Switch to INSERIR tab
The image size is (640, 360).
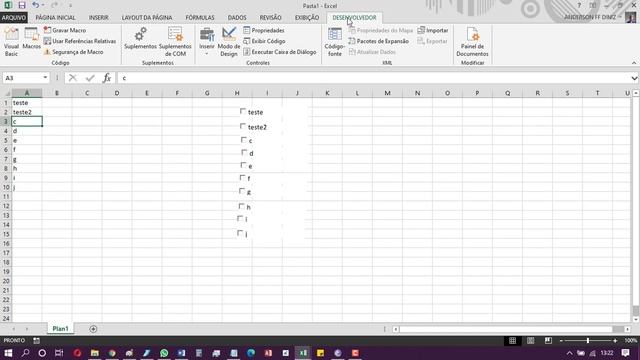[x=99, y=18]
